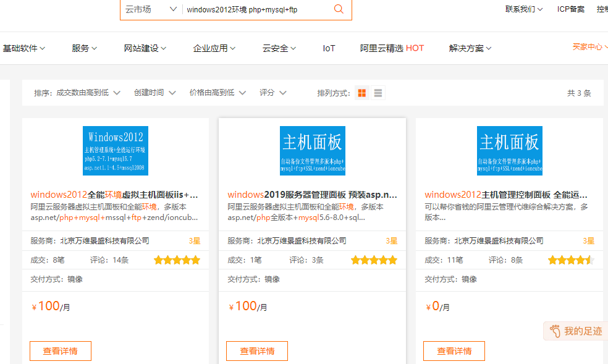The height and width of the screenshot is (364, 608).
Task: Open the ICP备案 link
Action: click(x=570, y=9)
